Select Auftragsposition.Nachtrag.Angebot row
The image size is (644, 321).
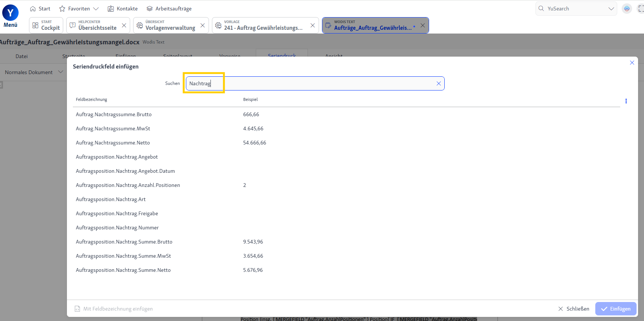pos(347,157)
